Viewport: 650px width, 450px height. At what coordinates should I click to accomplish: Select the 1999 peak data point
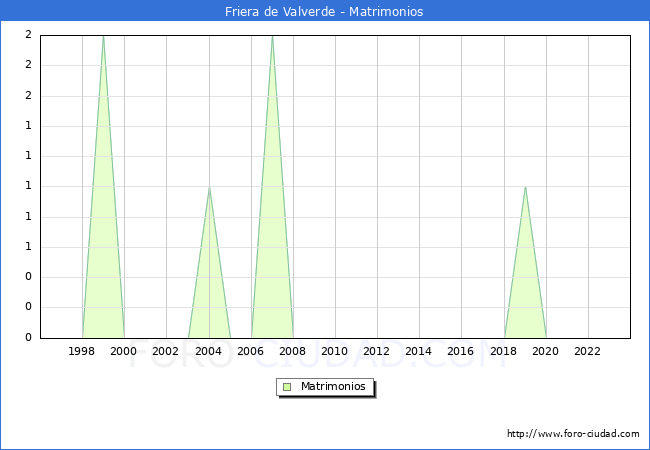click(103, 36)
